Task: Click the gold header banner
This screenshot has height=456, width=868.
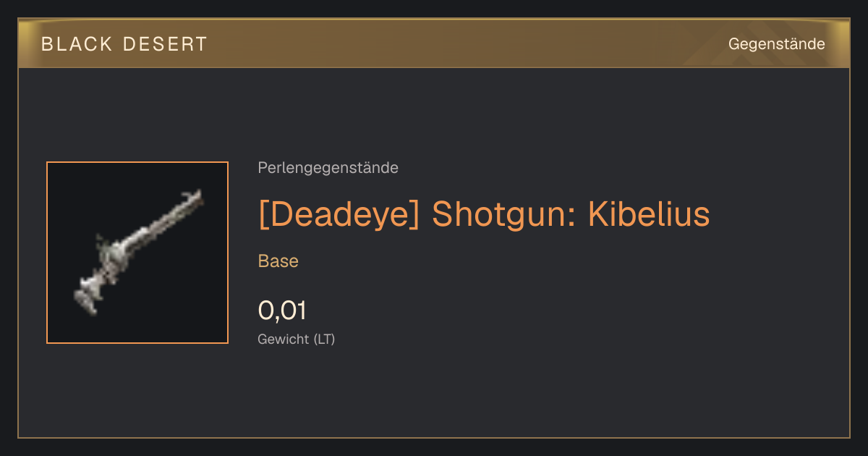Action: tap(434, 44)
